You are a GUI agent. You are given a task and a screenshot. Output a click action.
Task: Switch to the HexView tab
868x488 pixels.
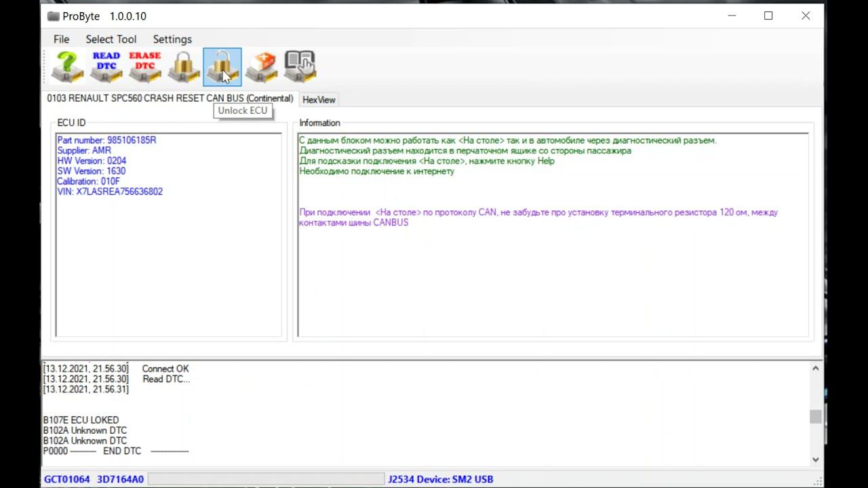pos(319,100)
